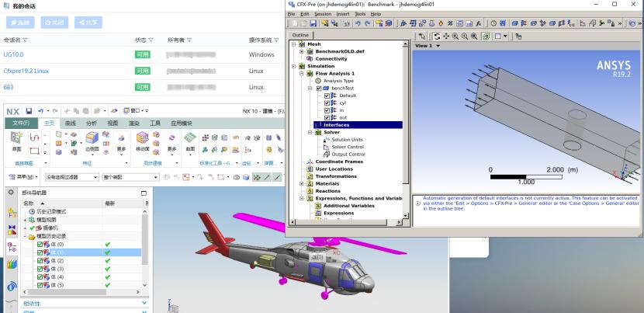Click the redo arrow in CFX-Pre toolbar
Screen dimensions: 644x313
(x=368, y=23)
